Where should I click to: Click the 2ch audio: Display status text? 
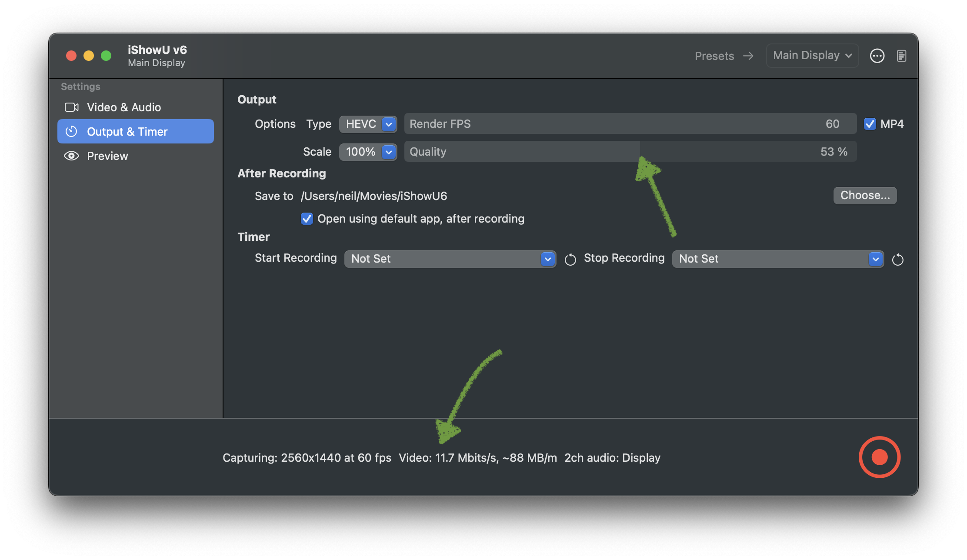click(612, 458)
